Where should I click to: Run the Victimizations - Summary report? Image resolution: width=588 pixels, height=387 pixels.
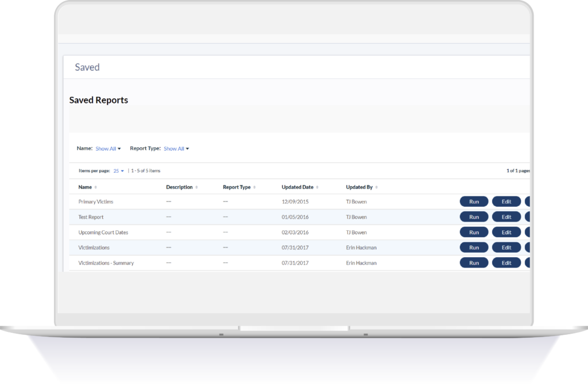pos(474,263)
